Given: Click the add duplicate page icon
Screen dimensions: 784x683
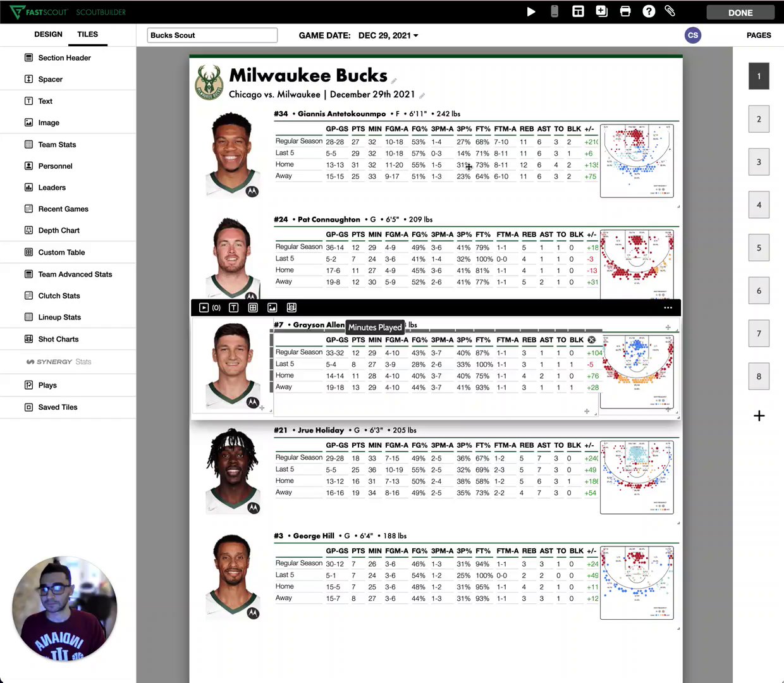Looking at the screenshot, I should click(601, 11).
